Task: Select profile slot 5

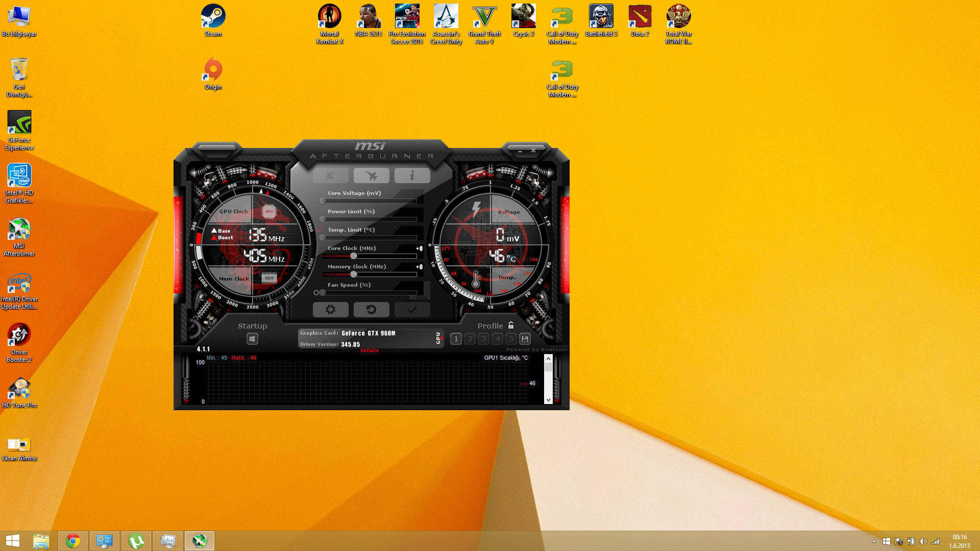Action: coord(511,339)
